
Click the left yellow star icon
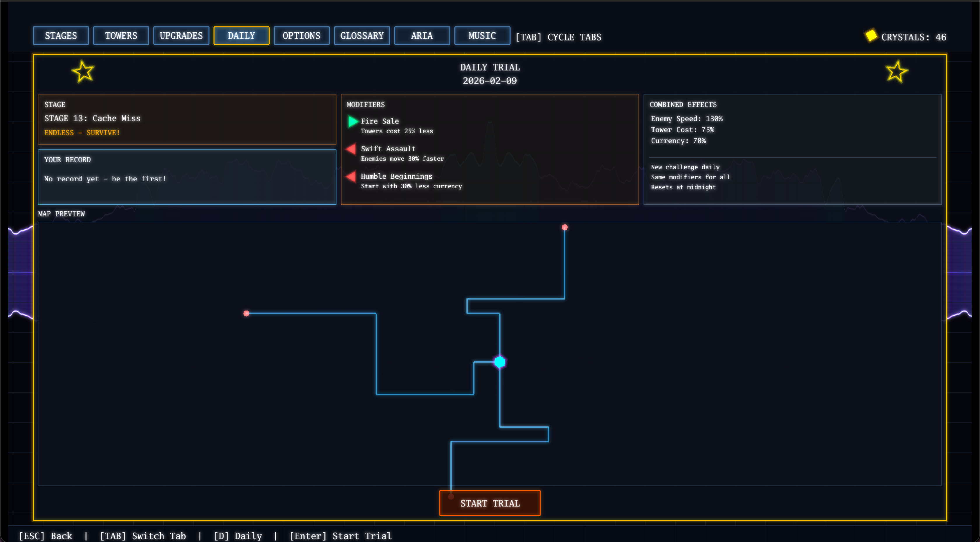[83, 71]
